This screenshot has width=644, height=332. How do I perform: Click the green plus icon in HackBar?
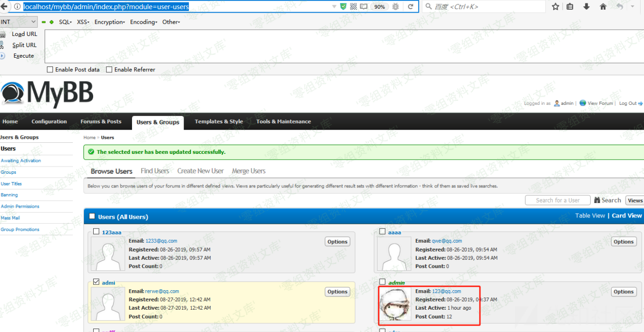click(x=51, y=22)
